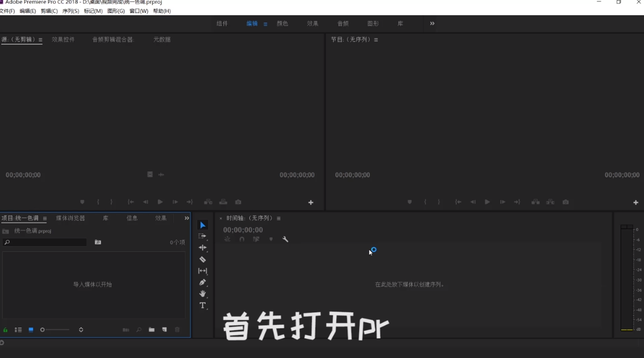The image size is (644, 358).
Task: Step back one frame in Program monitor
Action: click(x=473, y=202)
